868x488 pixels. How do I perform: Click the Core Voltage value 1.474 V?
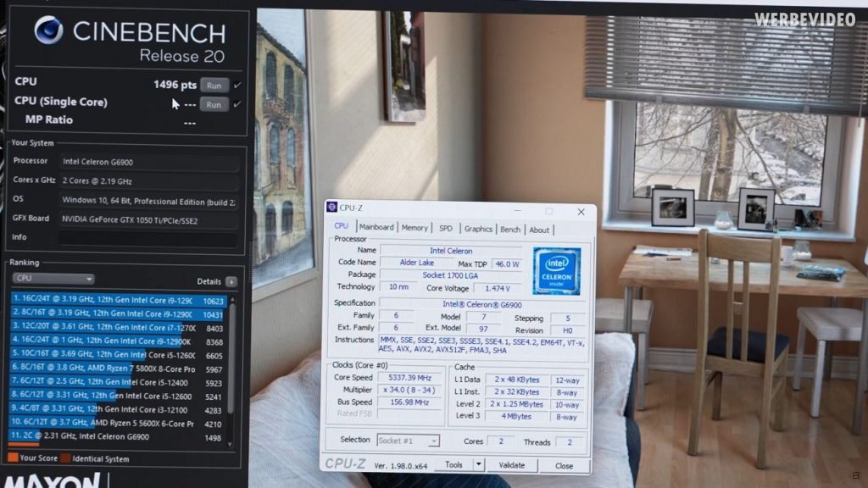[x=497, y=288]
